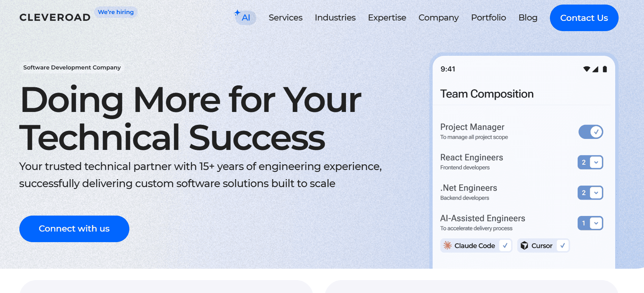Open the We're hiring badge link

tap(116, 12)
